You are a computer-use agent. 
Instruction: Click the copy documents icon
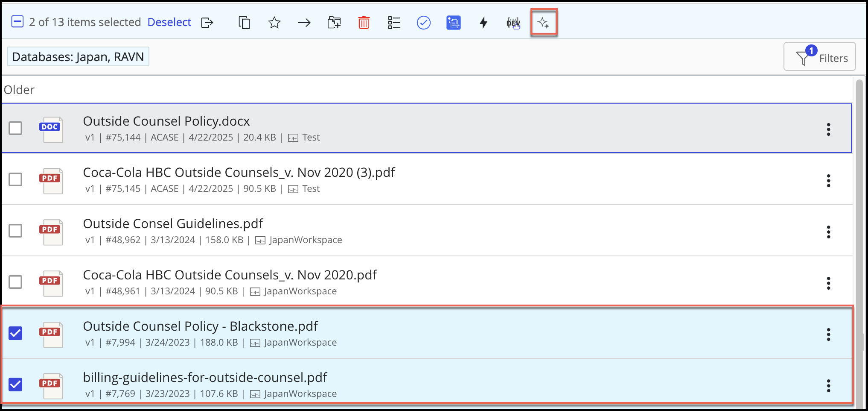click(x=244, y=23)
